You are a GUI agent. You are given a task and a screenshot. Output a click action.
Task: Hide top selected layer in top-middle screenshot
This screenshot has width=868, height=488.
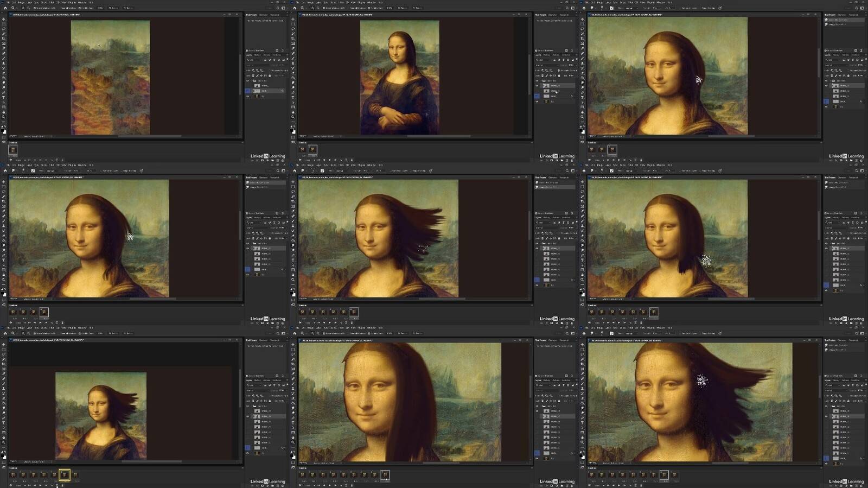537,86
